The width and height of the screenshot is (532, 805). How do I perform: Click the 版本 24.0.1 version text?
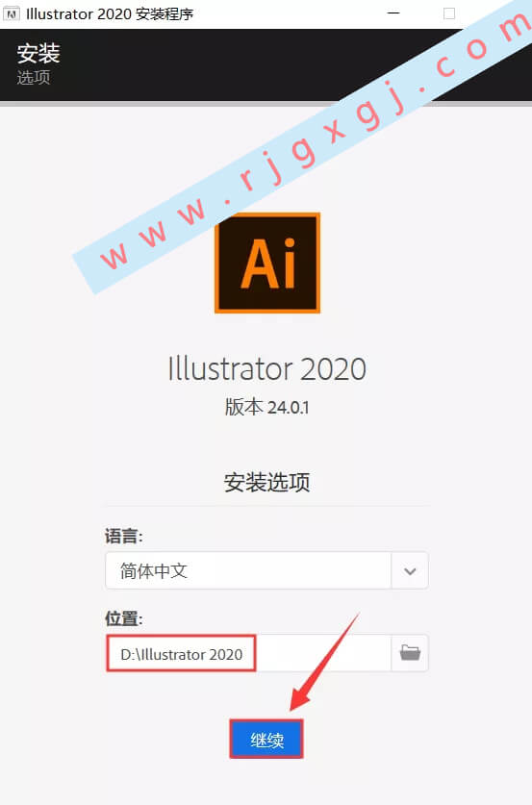point(267,407)
